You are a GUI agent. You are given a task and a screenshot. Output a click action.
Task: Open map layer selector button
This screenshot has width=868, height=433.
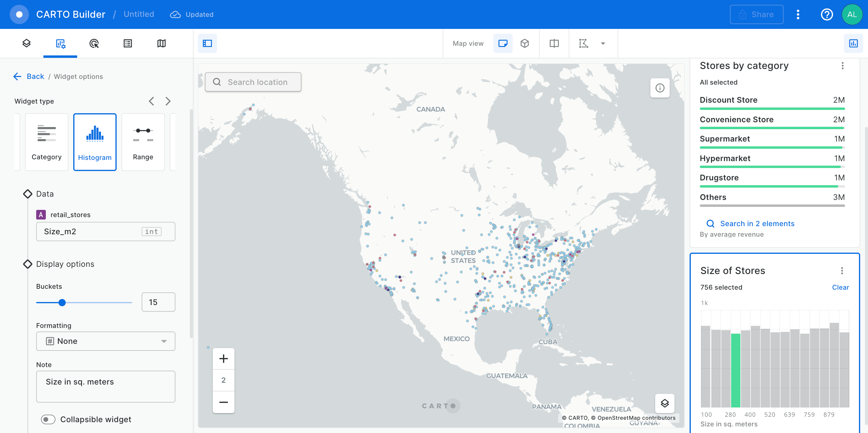664,403
